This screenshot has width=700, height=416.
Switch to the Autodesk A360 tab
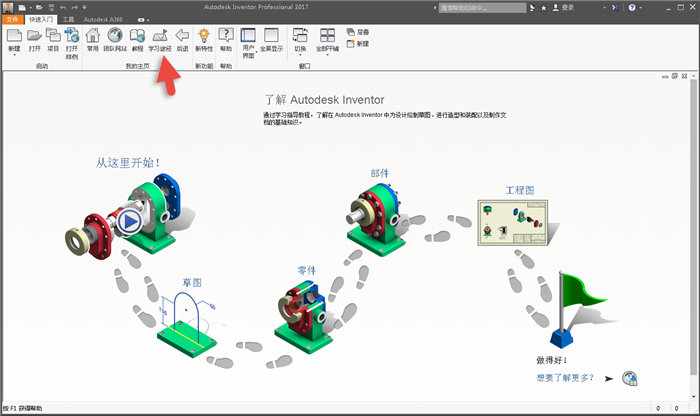pos(103,19)
